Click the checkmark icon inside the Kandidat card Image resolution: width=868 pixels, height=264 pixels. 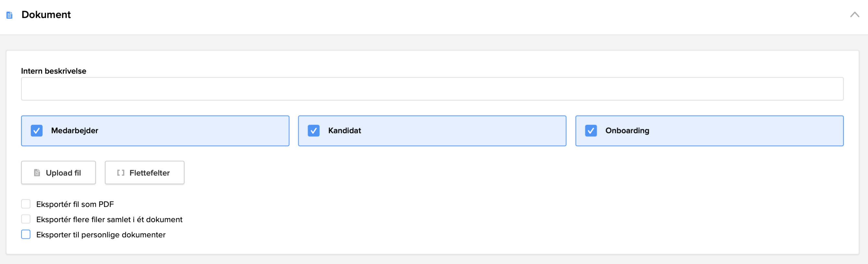(x=314, y=131)
